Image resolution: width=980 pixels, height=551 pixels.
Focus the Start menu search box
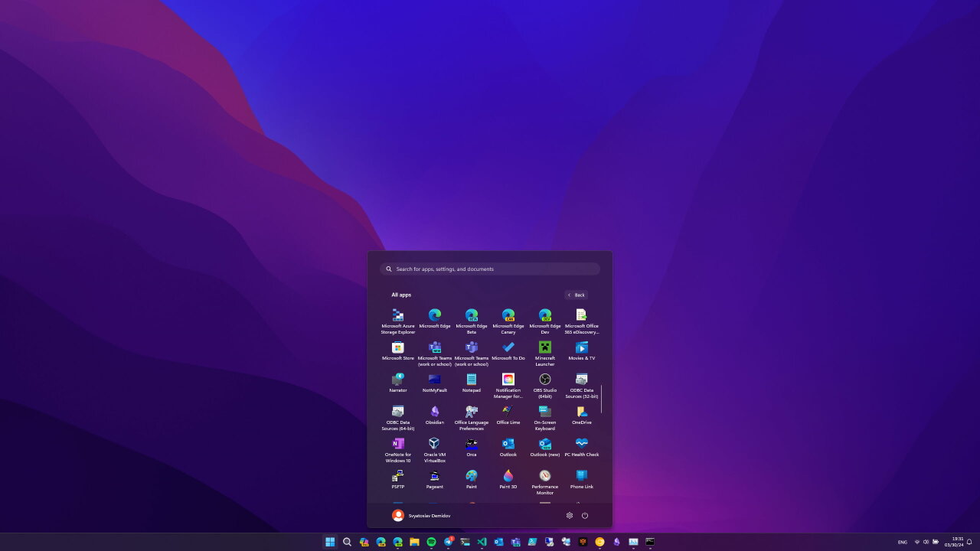click(490, 269)
